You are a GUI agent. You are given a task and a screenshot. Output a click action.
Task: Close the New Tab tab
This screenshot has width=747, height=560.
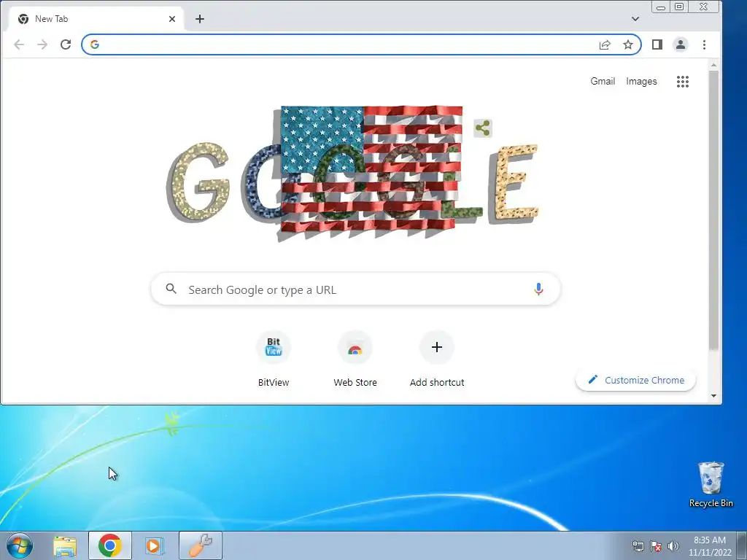tap(172, 19)
